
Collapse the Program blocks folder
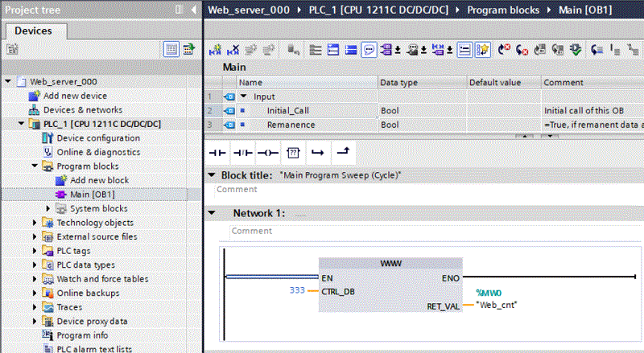35,166
